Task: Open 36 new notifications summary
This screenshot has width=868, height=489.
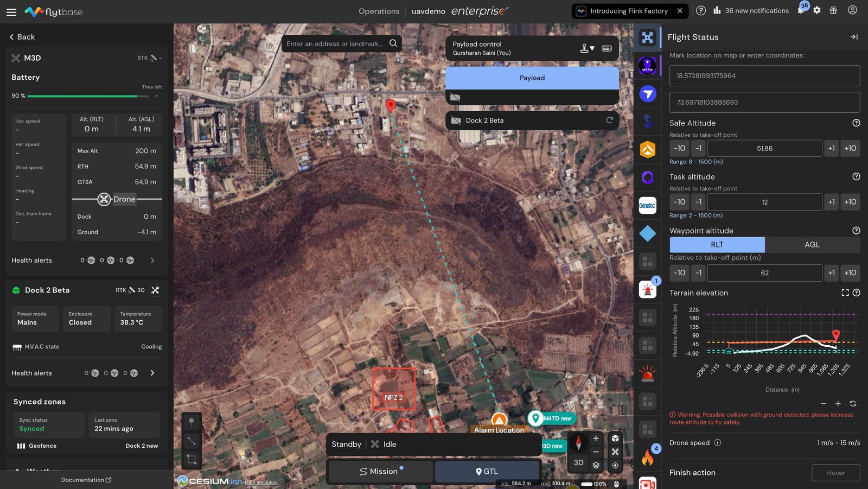Action: pos(751,11)
